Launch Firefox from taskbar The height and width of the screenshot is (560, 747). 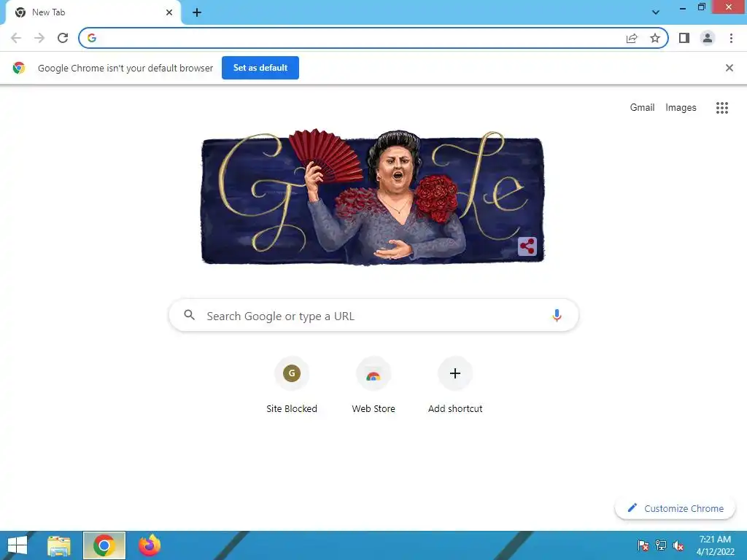(150, 545)
